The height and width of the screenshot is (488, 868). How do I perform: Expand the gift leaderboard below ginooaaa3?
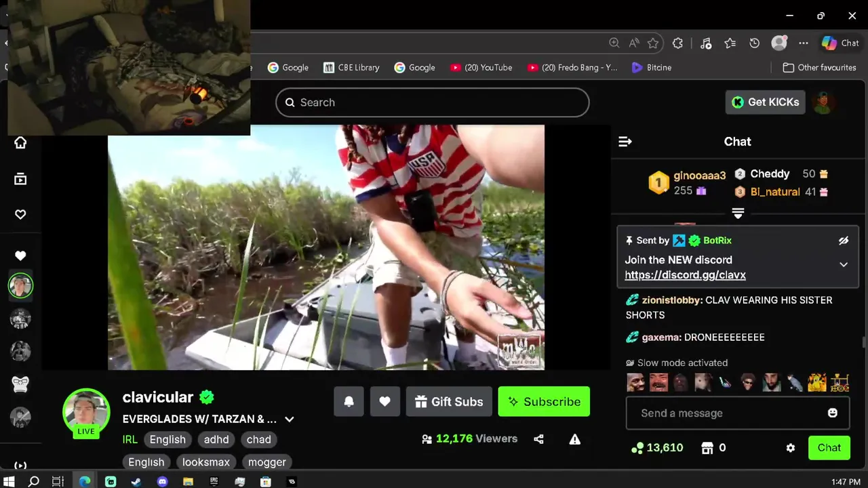738,213
